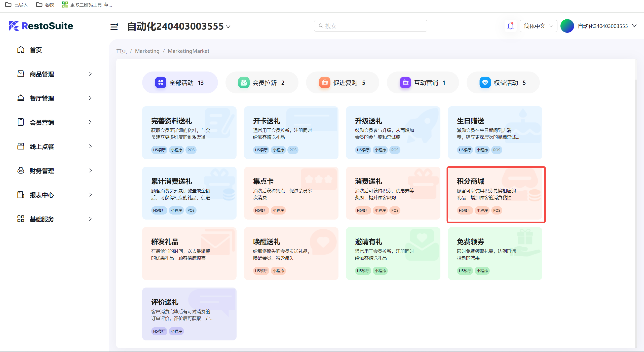Screen dimensions: 644x352
Task: Focus the 搜索 search input field
Action: 370,26
